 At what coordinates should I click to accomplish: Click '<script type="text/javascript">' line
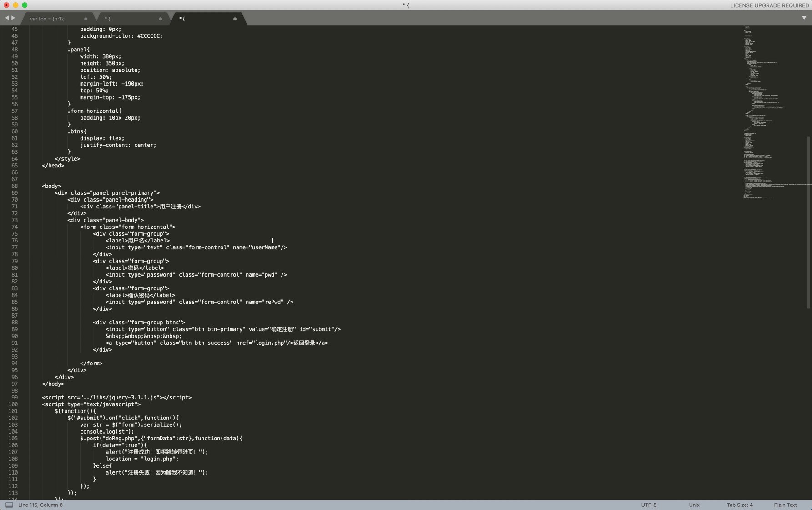pos(91,404)
